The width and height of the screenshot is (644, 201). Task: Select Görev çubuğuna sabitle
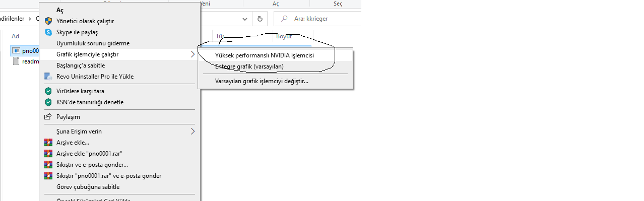120,187
